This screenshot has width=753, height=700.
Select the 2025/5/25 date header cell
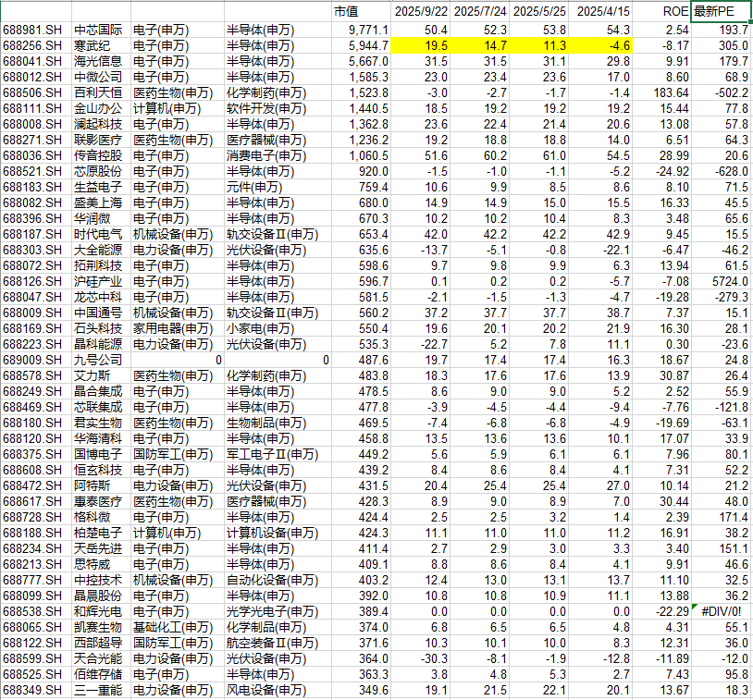click(x=538, y=11)
